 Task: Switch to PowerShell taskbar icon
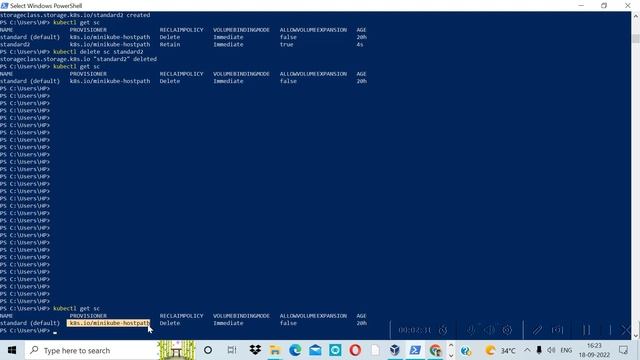[x=415, y=350]
